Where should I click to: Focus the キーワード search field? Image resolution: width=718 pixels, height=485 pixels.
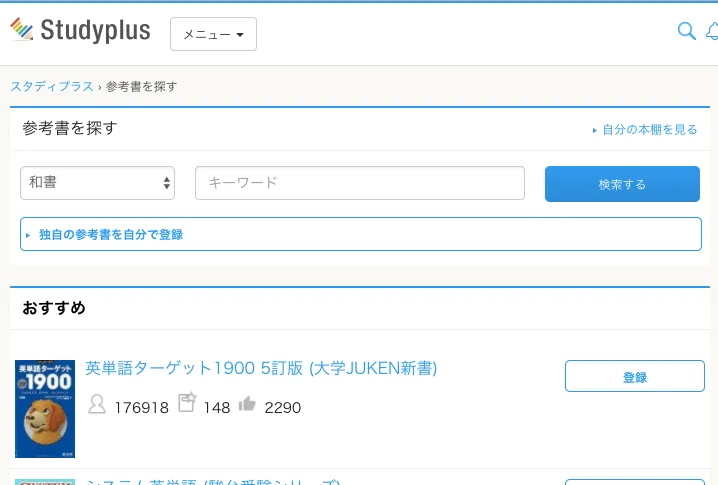click(x=359, y=183)
